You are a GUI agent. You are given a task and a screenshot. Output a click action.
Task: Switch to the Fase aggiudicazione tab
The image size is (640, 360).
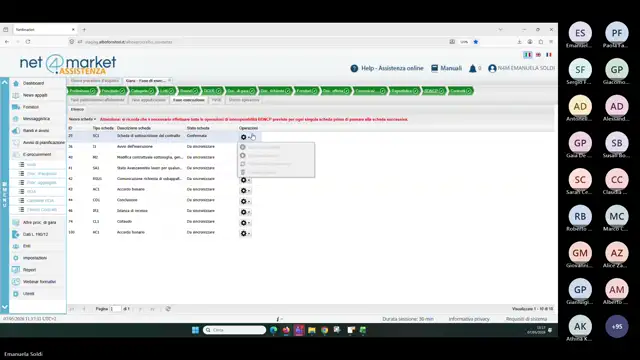click(x=149, y=100)
